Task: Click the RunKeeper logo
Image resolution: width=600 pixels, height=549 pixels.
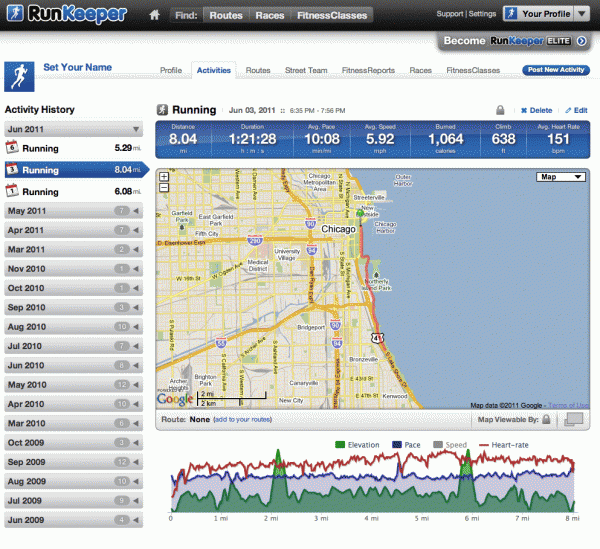Action: pos(67,14)
